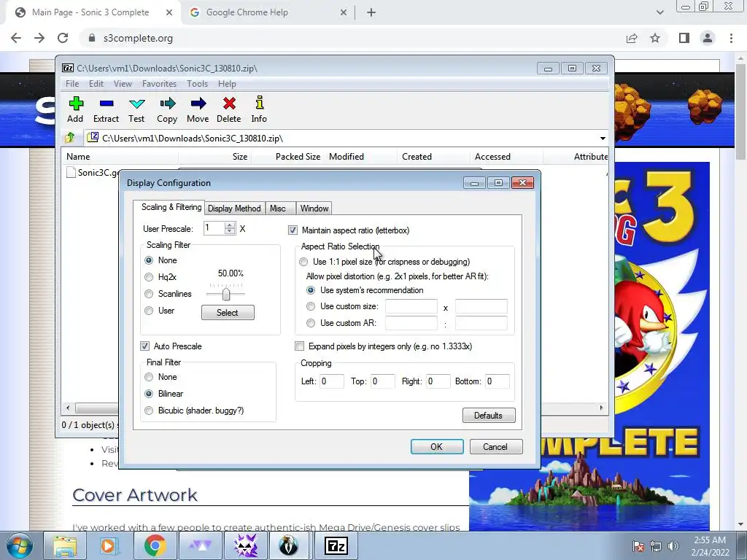Click the Windows Start button
The width and height of the screenshot is (747, 560).
pyautogui.click(x=19, y=545)
